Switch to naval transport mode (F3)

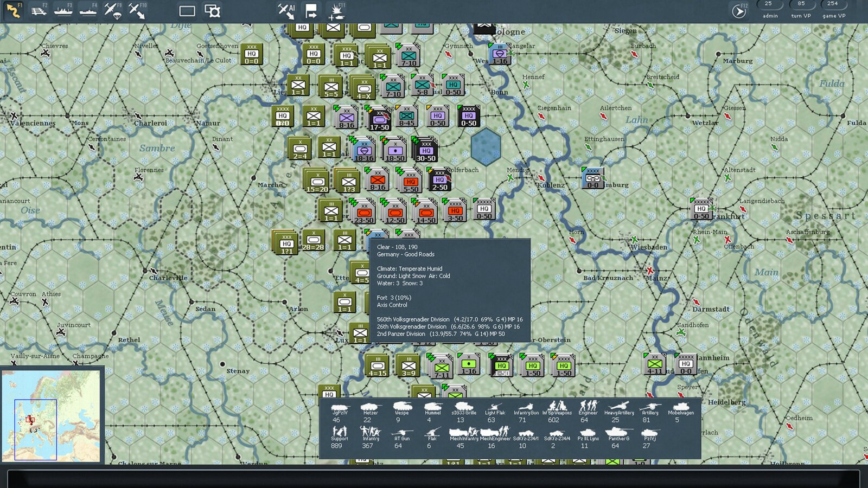tap(63, 11)
